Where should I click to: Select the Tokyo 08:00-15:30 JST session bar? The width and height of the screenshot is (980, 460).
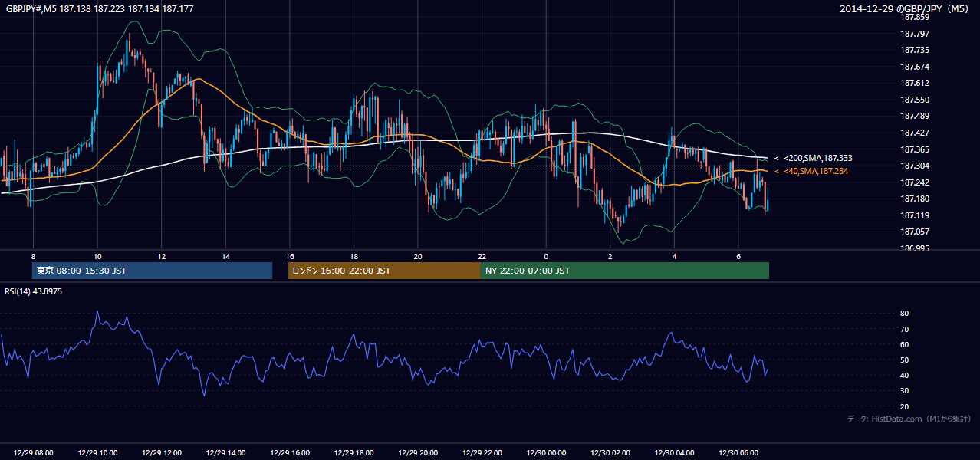(x=152, y=271)
